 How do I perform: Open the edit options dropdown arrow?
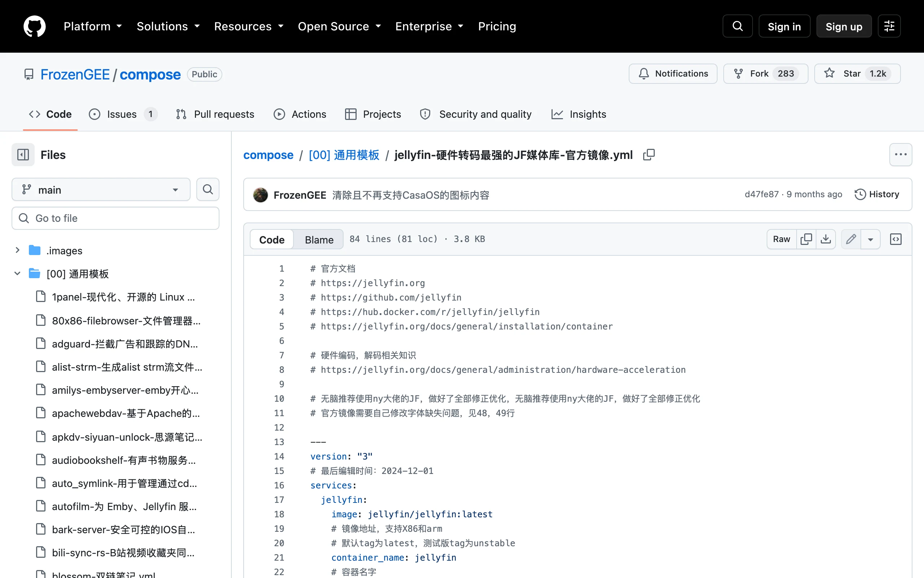click(871, 239)
